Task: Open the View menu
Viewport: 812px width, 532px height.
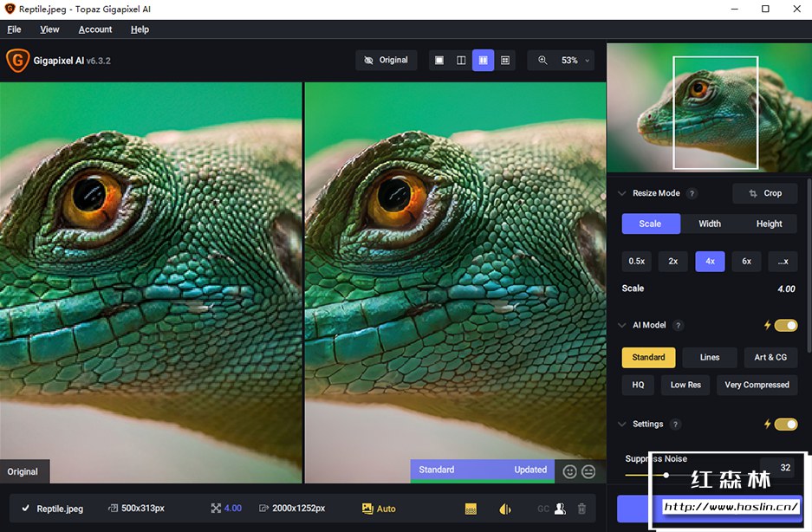Action: [x=49, y=29]
